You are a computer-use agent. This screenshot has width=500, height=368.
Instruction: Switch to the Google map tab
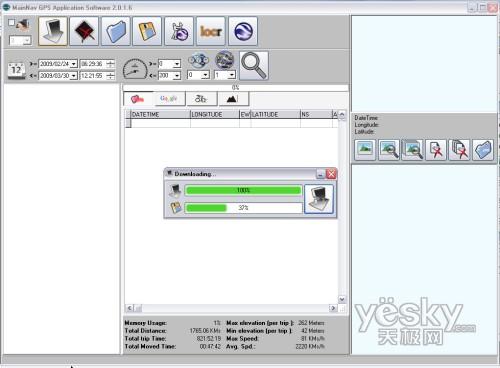pos(169,99)
